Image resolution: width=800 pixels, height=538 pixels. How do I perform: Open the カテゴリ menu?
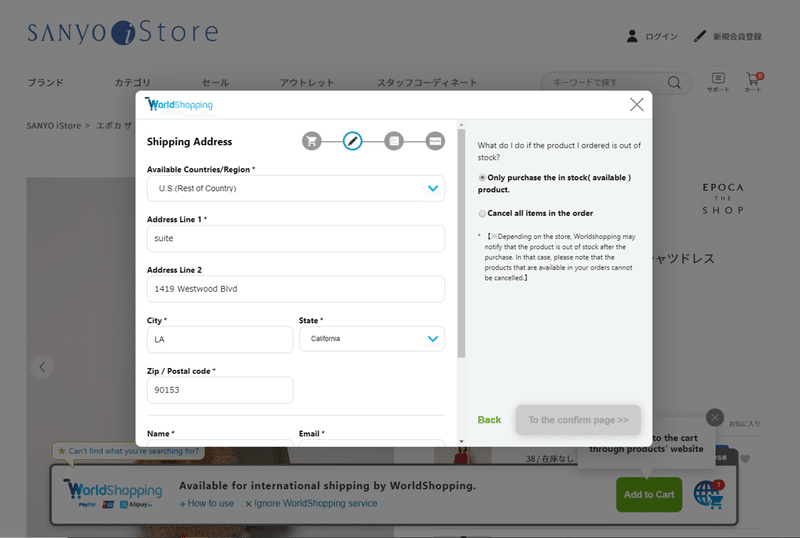click(x=133, y=83)
